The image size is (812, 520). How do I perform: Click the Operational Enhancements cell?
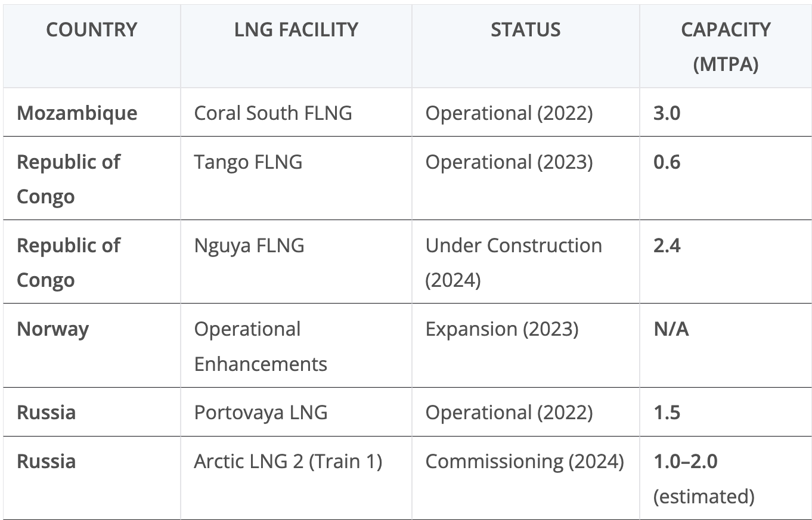point(296,346)
